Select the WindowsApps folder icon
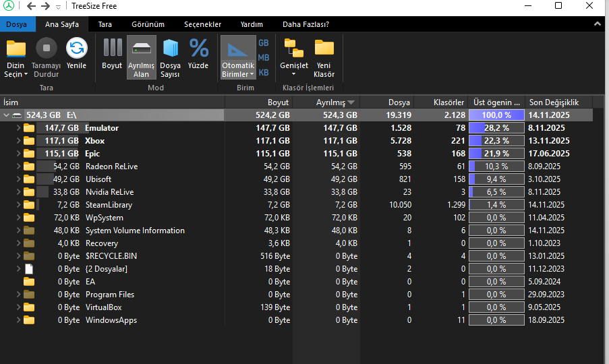 click(29, 320)
